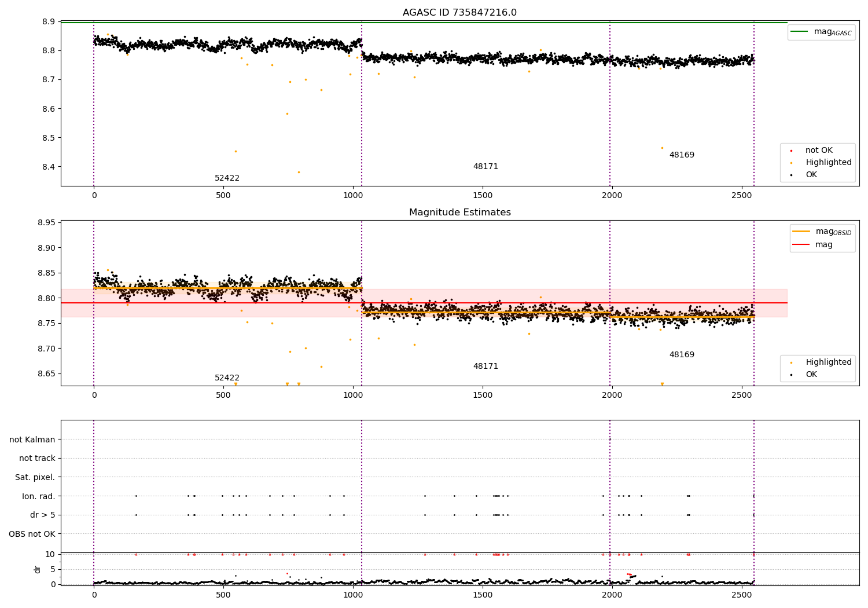Click the 'Ion. rad.' axis label
This screenshot has height=608, width=868.
[39, 496]
